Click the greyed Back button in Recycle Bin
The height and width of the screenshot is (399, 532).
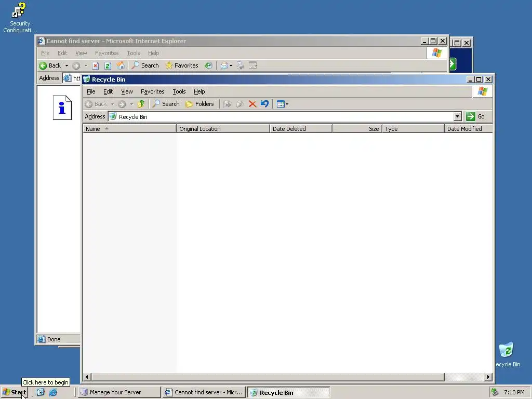96,104
